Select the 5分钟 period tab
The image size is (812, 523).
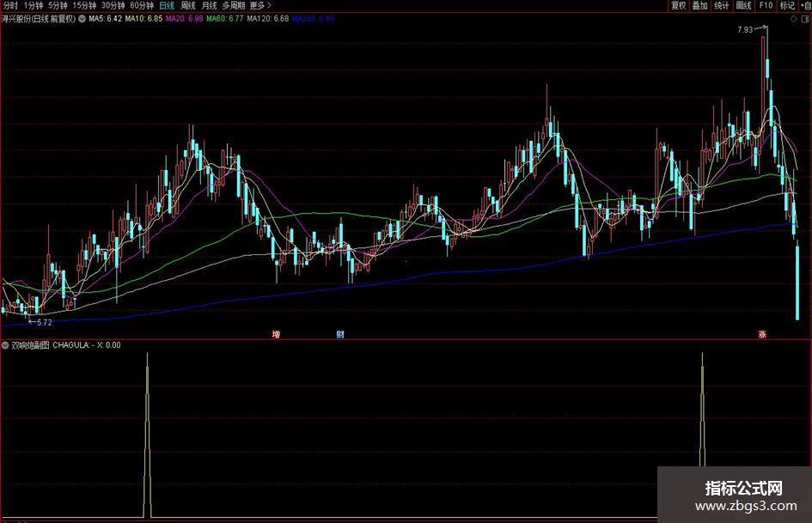(x=58, y=6)
